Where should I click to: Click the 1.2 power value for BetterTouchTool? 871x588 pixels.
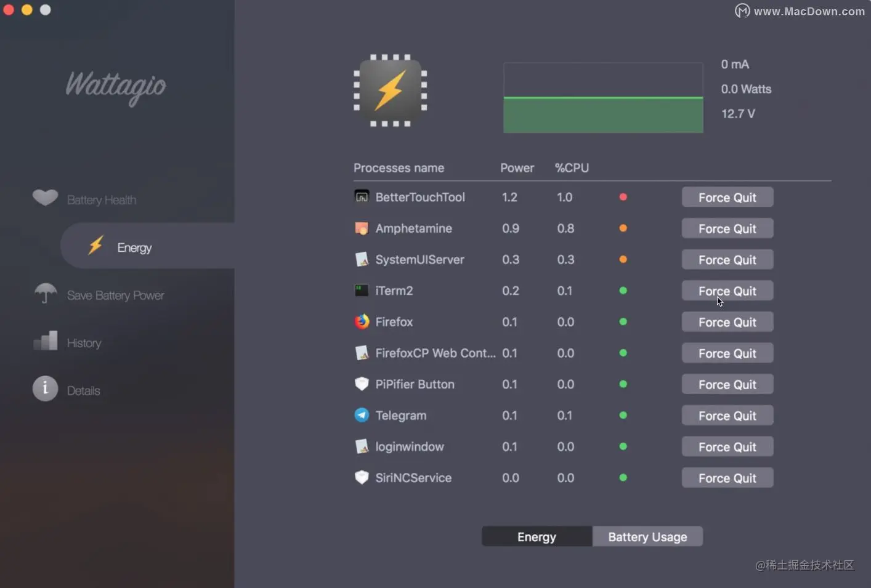click(509, 197)
